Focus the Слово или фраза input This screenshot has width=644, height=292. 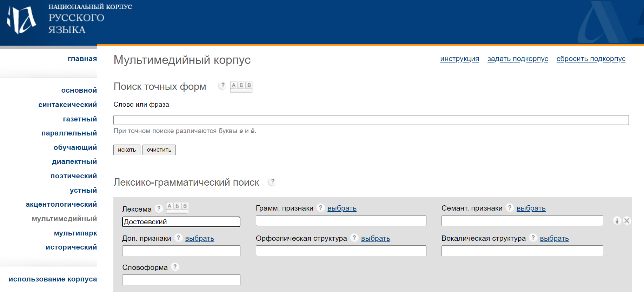pos(371,120)
